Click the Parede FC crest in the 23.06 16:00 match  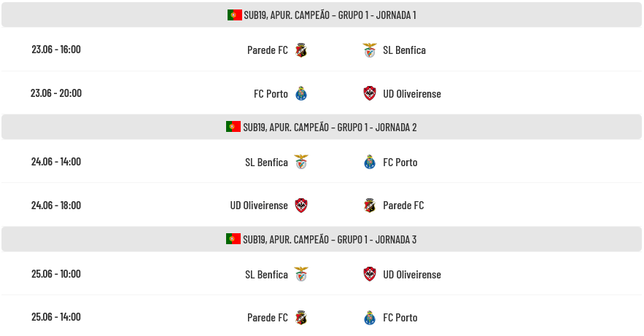[x=301, y=50]
